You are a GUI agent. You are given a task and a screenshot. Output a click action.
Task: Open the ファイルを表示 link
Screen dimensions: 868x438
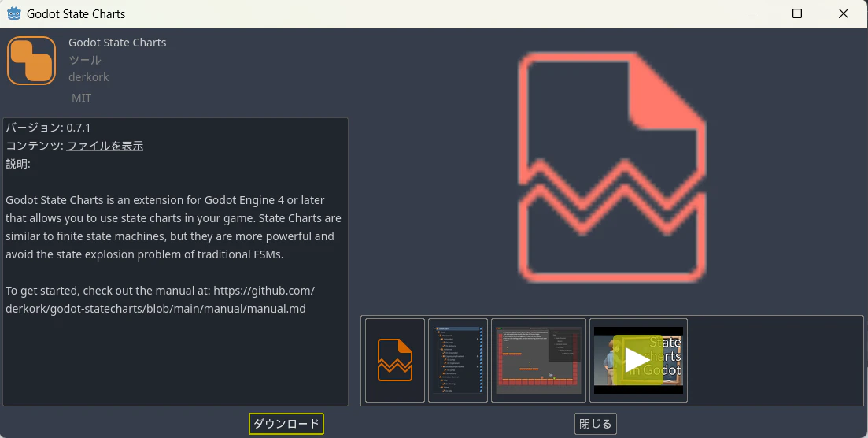(105, 146)
